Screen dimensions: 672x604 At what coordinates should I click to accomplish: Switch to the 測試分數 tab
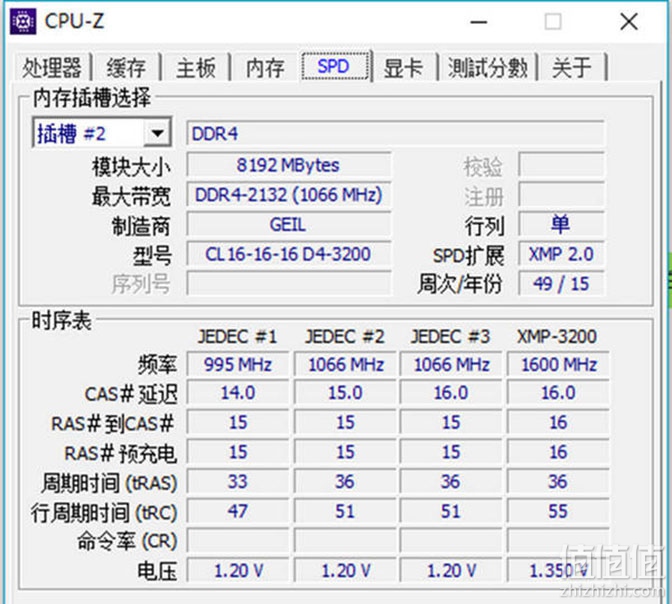[488, 67]
